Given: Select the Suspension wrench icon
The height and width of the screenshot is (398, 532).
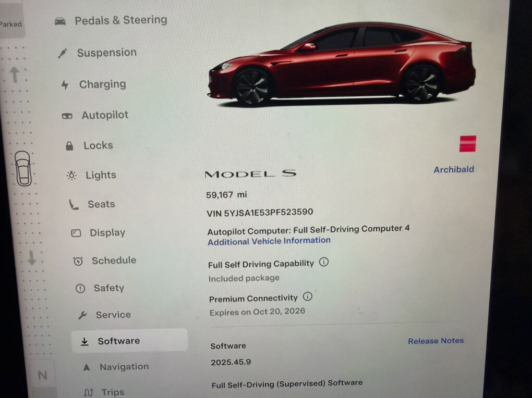Looking at the screenshot, I should pos(63,53).
